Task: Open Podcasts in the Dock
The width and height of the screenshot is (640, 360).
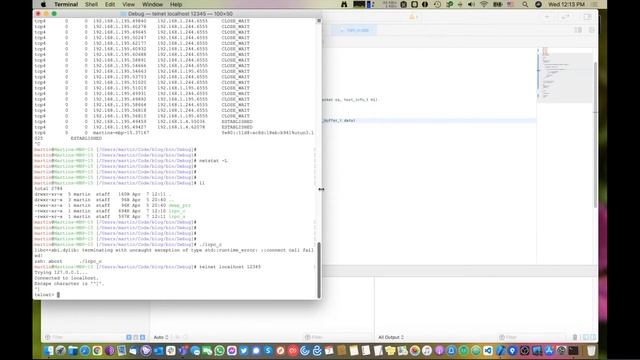Action: click(x=440, y=351)
